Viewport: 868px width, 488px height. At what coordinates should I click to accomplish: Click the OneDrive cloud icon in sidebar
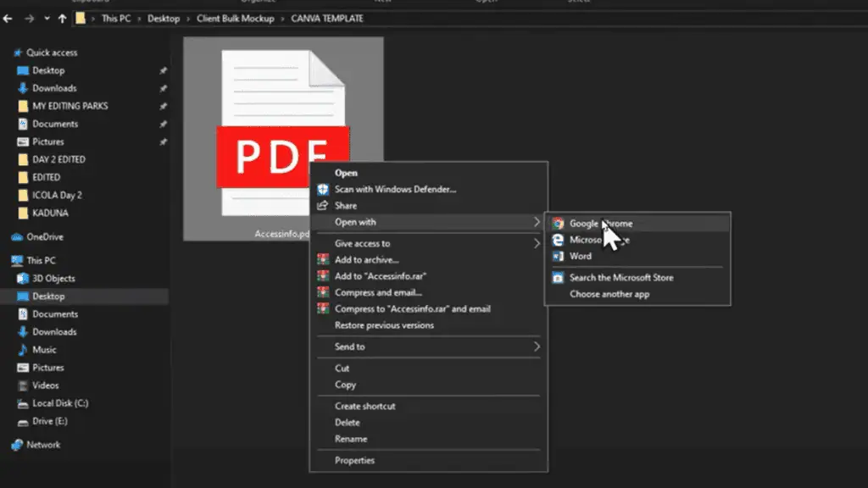(x=16, y=237)
